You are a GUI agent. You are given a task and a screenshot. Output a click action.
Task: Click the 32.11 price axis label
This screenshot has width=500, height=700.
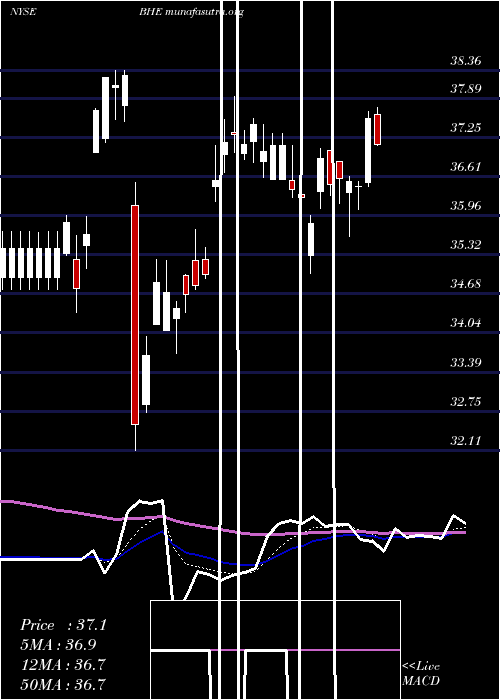(x=466, y=441)
